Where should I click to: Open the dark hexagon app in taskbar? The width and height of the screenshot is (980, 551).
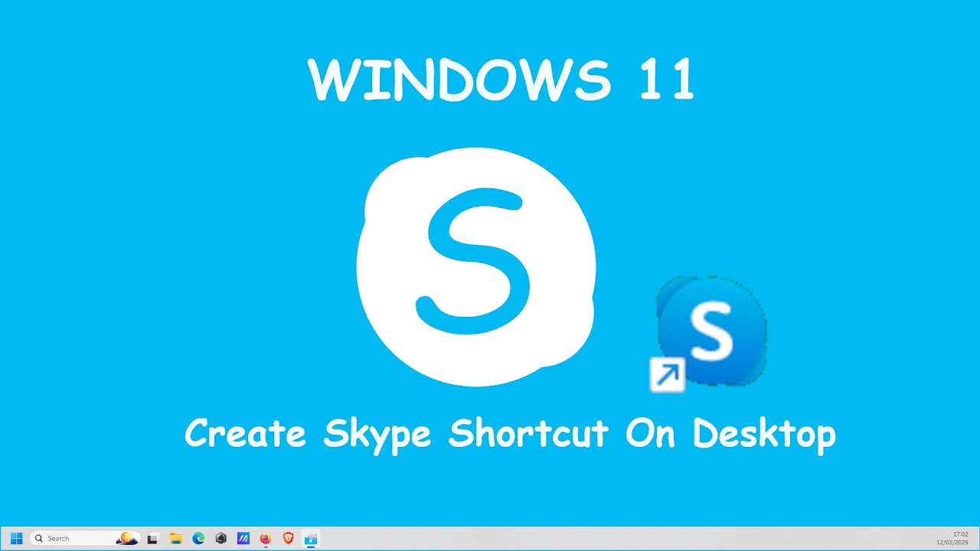[x=220, y=539]
